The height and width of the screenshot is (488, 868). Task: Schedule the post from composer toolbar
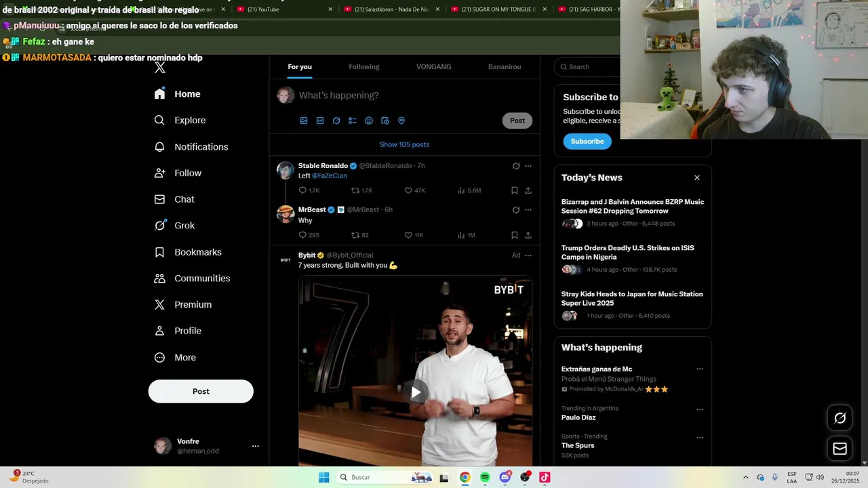point(385,121)
